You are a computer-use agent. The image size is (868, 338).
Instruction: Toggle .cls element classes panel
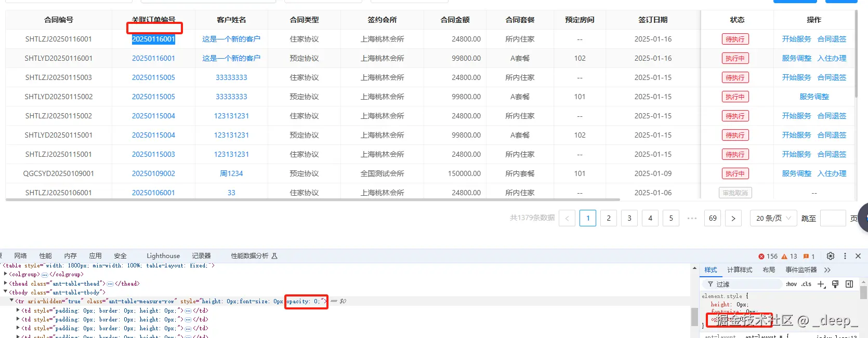[x=806, y=284]
